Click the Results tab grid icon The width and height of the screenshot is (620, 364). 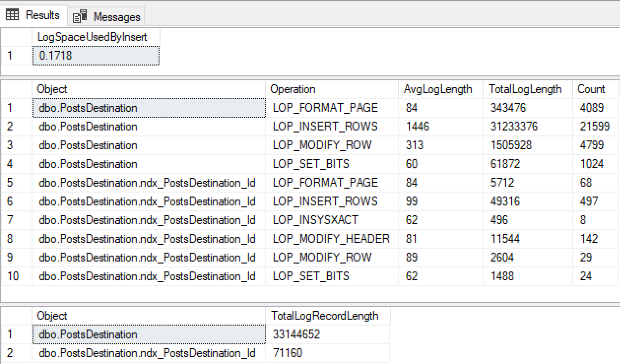[x=12, y=15]
